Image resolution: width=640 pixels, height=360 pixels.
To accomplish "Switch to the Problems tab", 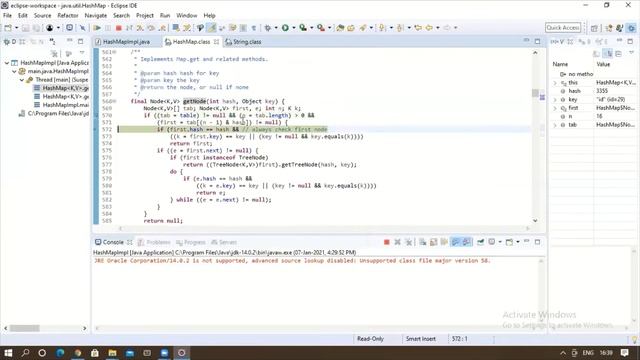I will coord(154,242).
